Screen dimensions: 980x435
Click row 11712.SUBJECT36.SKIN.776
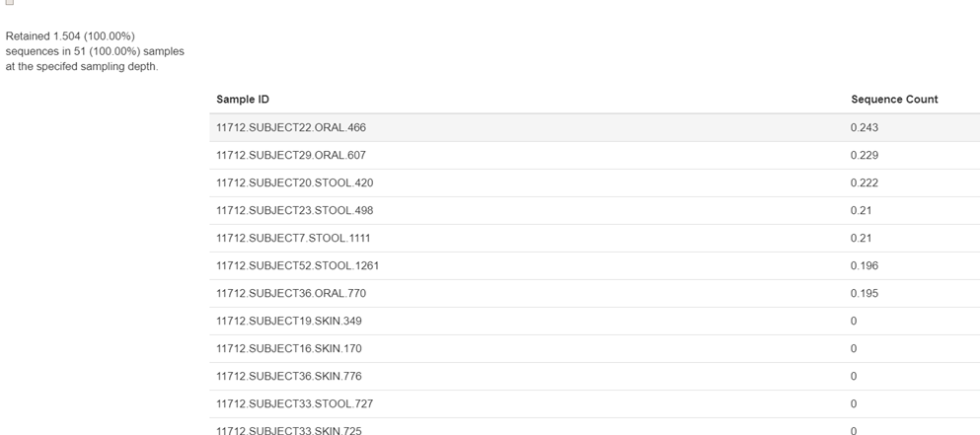point(289,376)
